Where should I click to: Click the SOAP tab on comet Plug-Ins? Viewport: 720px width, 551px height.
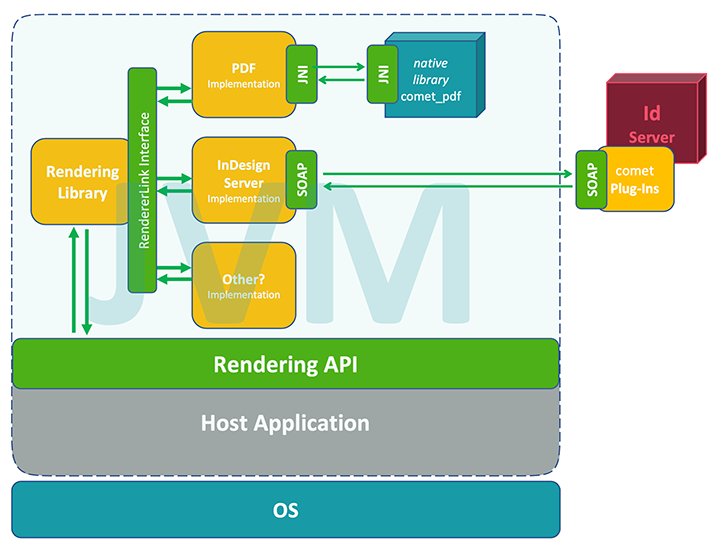coord(591,180)
